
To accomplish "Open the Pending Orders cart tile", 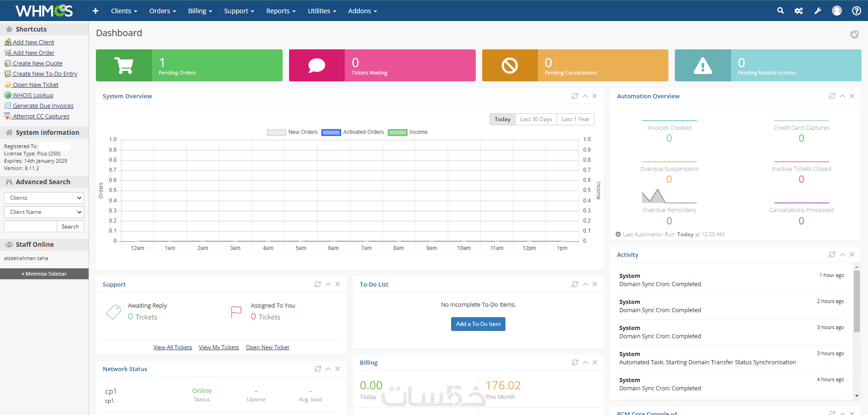I will (189, 65).
